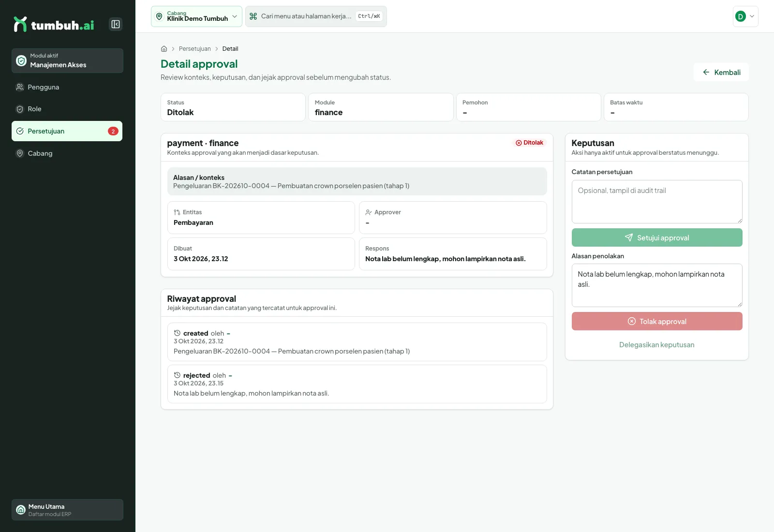Image resolution: width=774 pixels, height=532 pixels.
Task: Click the Persetujuan badge showing 2
Action: [113, 131]
